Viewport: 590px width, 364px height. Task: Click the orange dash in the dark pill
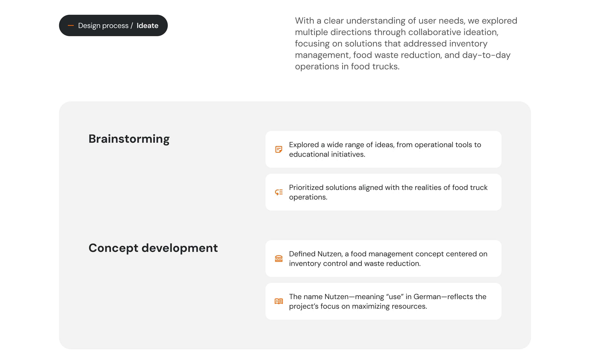point(71,25)
